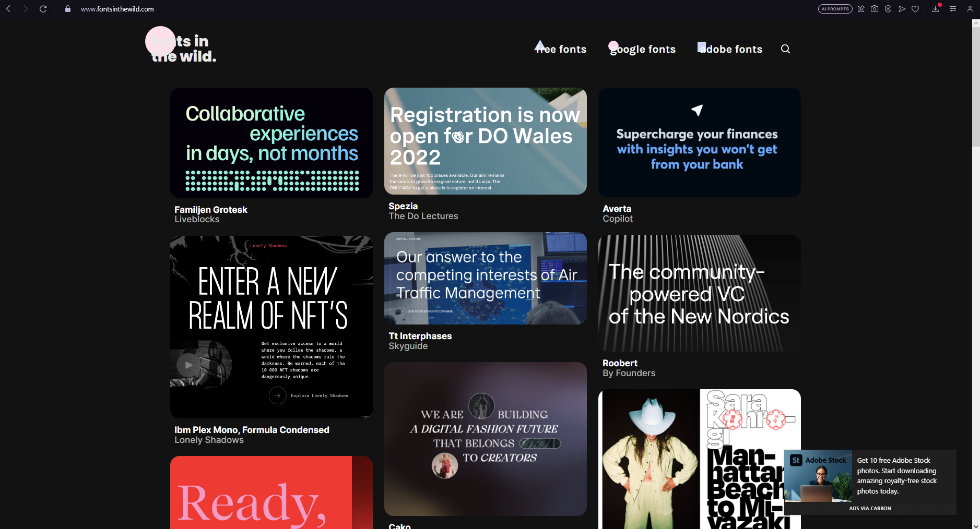
Task: Click the By Founders site name
Action: 629,373
